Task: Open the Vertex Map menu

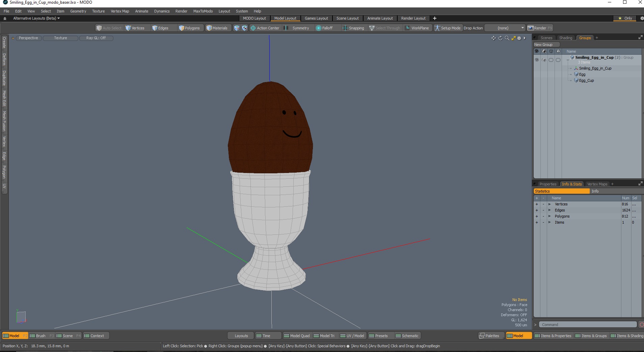Action: [120, 11]
